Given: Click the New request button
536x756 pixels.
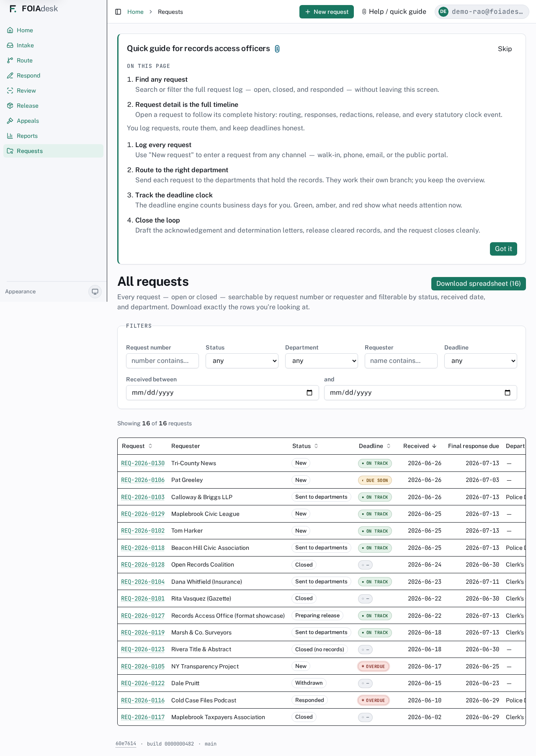Looking at the screenshot, I should pos(327,12).
